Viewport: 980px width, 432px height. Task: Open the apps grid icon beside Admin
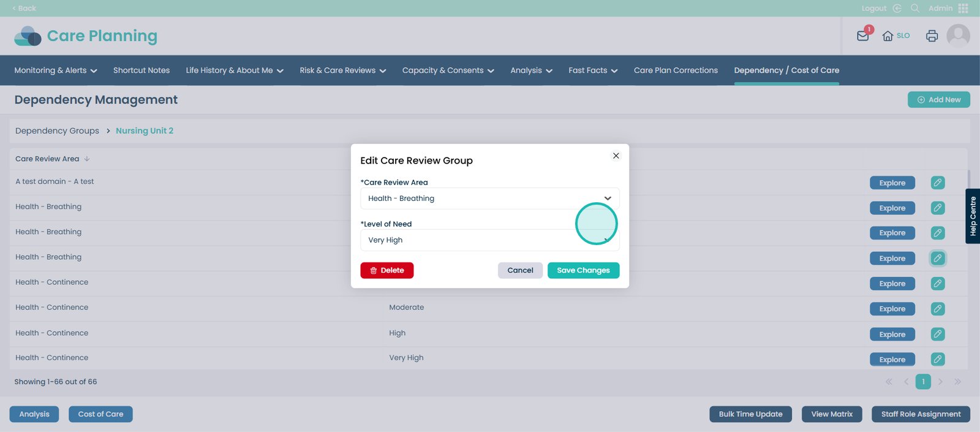pos(963,8)
